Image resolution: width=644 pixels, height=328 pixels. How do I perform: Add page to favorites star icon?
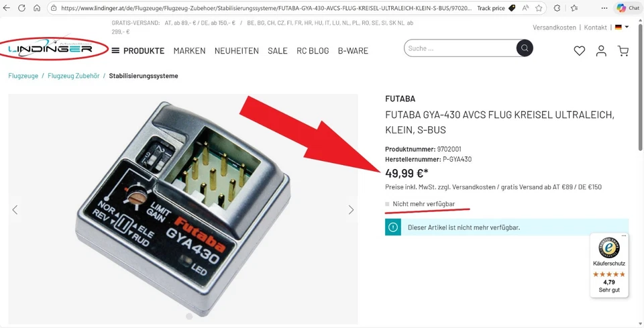click(x=539, y=8)
